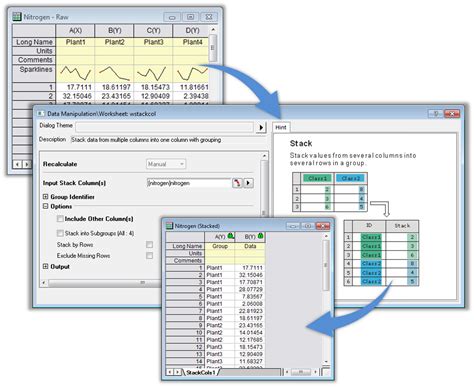Check the Stack by Rows option
This screenshot has height=387, width=474.
(x=149, y=245)
